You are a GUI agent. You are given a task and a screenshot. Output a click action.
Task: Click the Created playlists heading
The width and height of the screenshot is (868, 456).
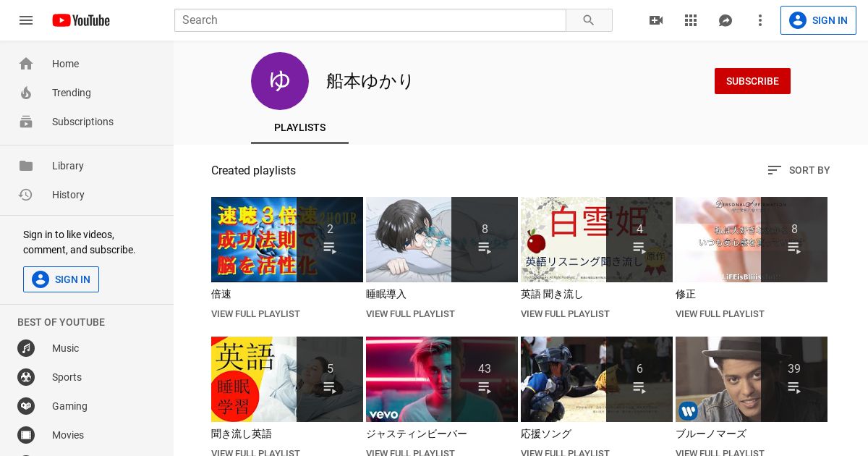253,171
